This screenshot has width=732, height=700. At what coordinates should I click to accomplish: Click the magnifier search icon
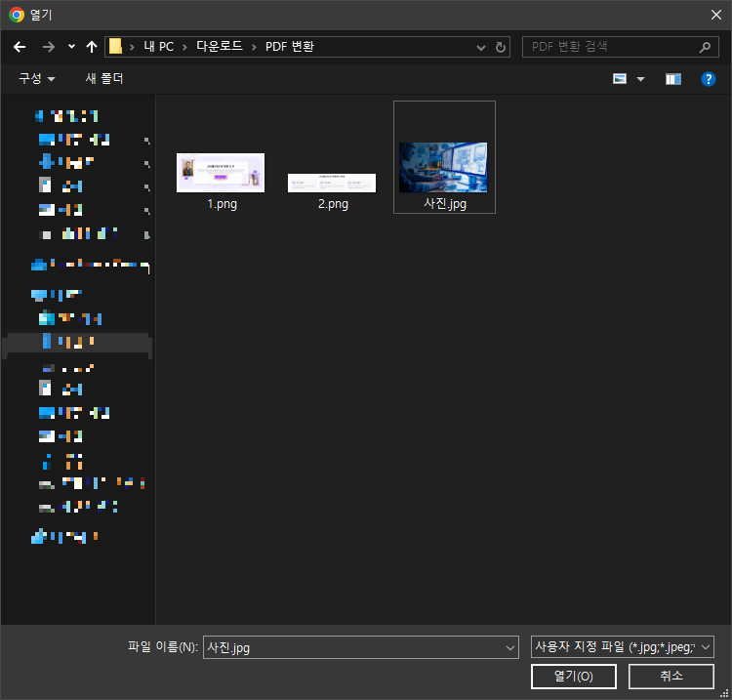pos(705,47)
